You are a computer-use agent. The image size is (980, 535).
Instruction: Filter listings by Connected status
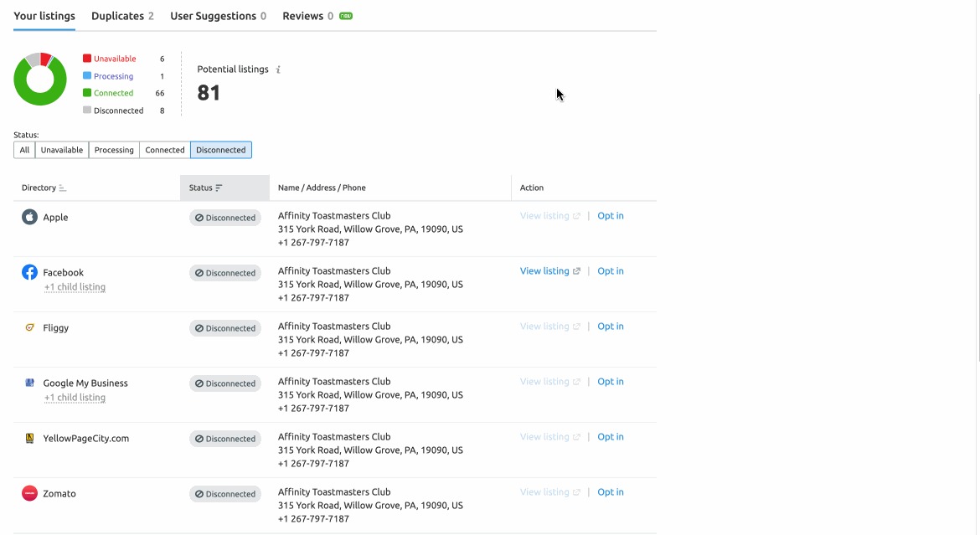pyautogui.click(x=165, y=150)
